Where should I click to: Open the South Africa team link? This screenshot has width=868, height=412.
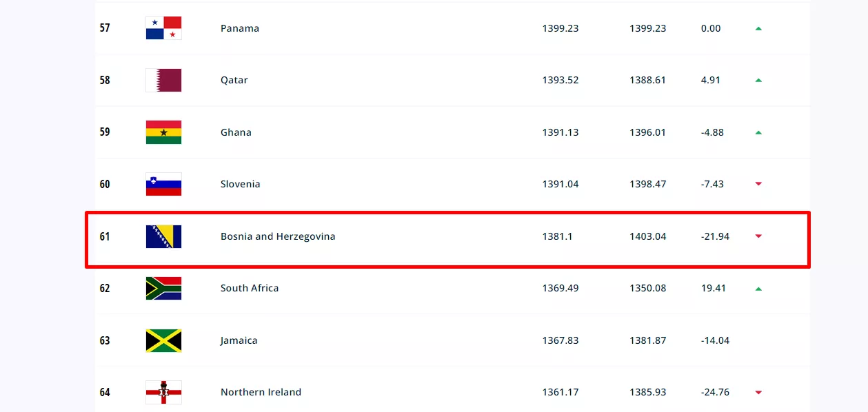tap(250, 288)
